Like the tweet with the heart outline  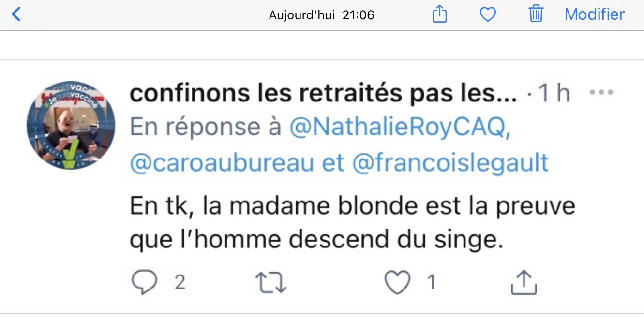coord(397,282)
